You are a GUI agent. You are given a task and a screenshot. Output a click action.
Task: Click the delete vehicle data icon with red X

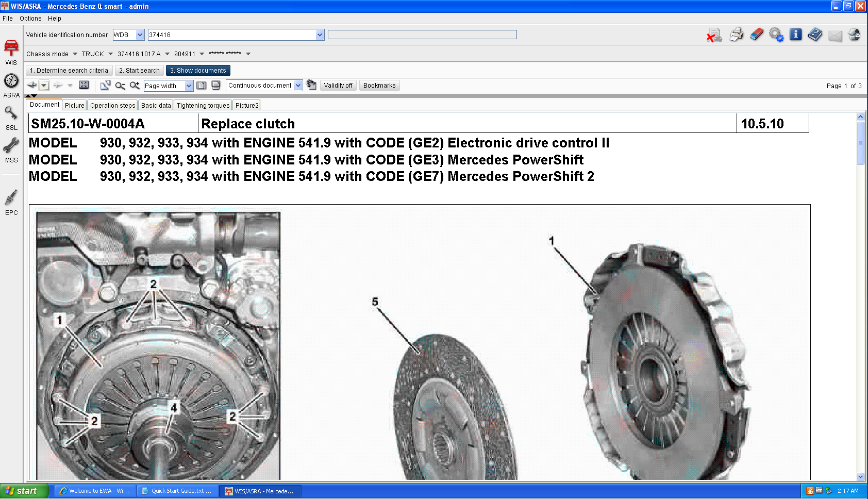pos(714,35)
